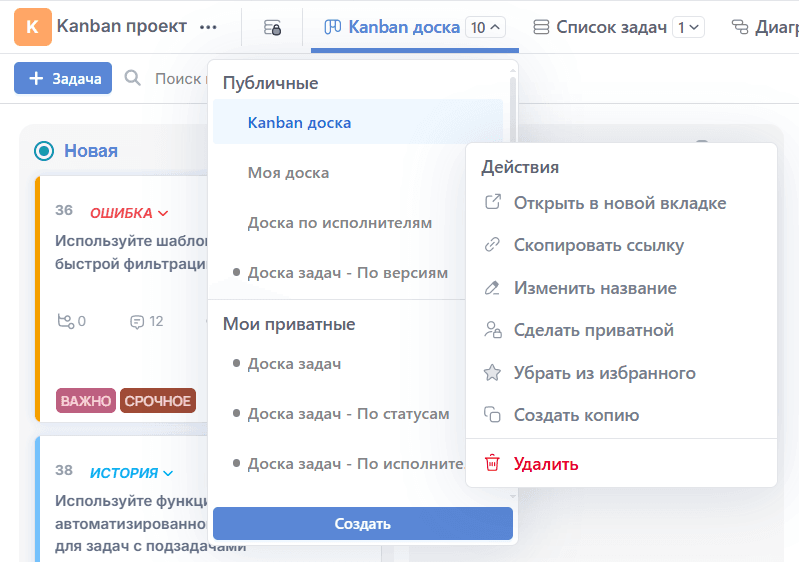Viewport: 799px width, 562px height.
Task: Expand the Kanban доска views count dropdown
Action: (x=486, y=28)
